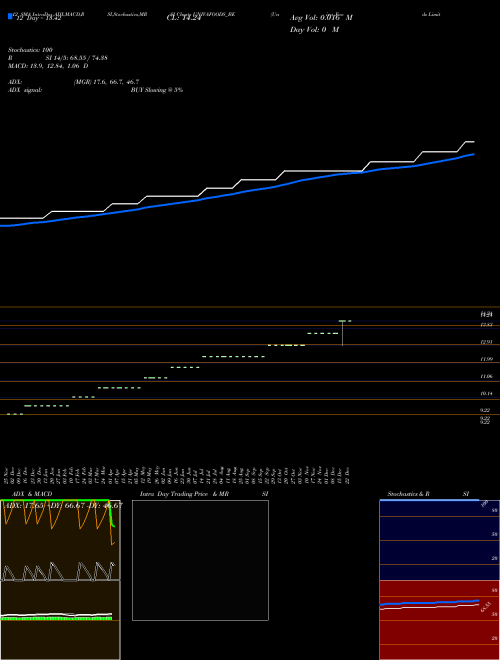Click the 'ADX signal:' label
500x660 pixels.
[25, 90]
